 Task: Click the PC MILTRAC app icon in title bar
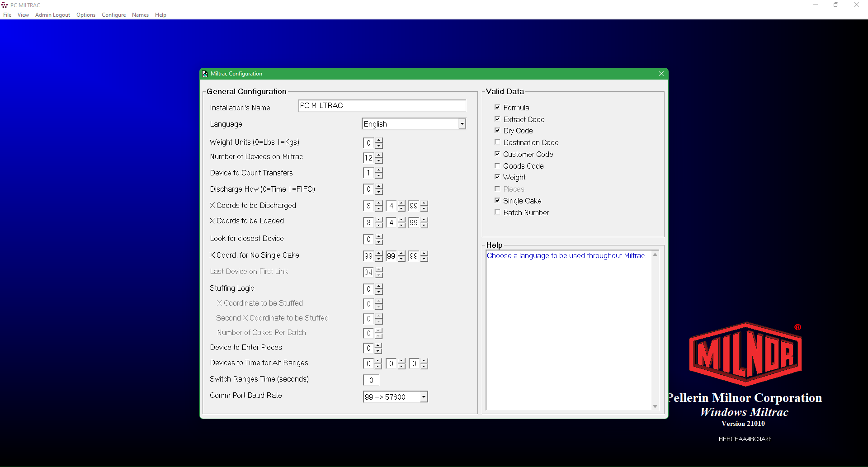pyautogui.click(x=5, y=5)
